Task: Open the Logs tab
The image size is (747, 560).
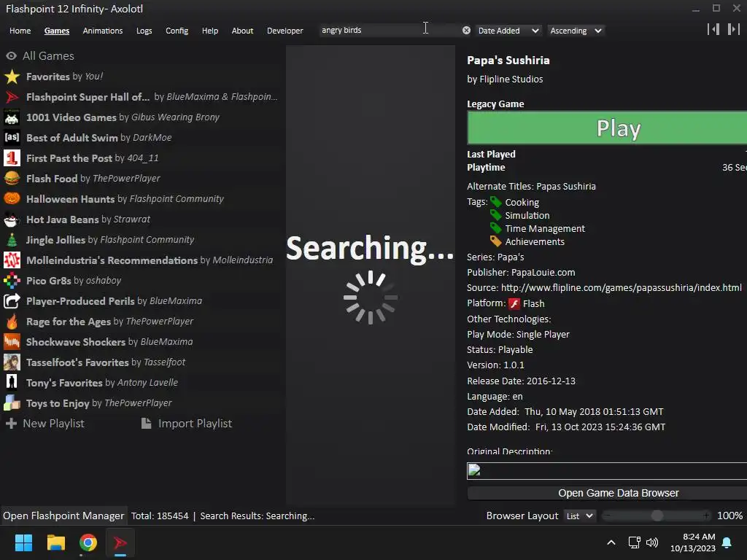Action: 144,31
